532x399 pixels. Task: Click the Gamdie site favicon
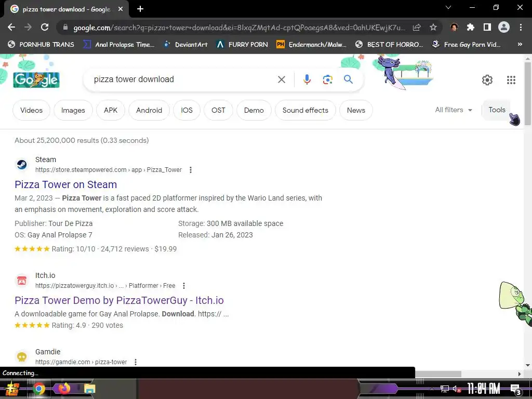click(x=22, y=357)
